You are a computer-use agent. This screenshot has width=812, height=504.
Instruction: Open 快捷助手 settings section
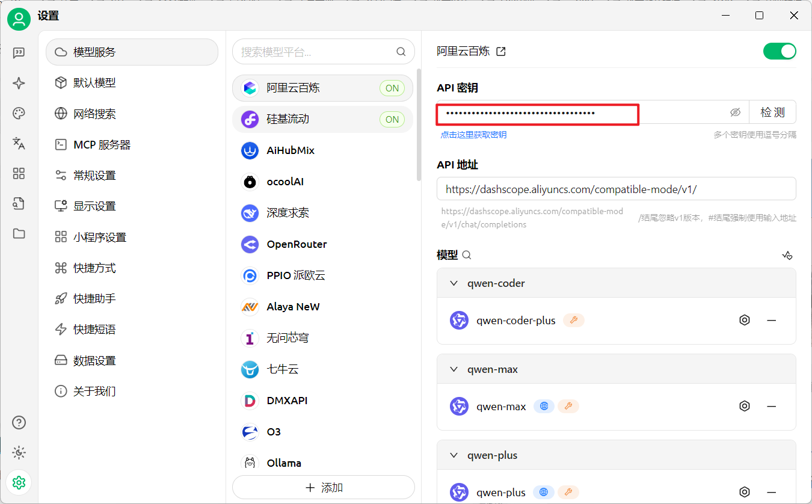[x=132, y=299]
